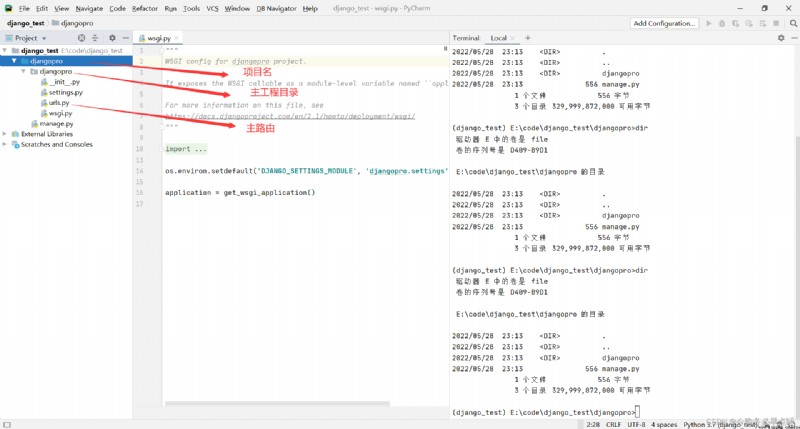Collapse the django_test root folder
This screenshot has height=429, width=800.
click(x=5, y=51)
